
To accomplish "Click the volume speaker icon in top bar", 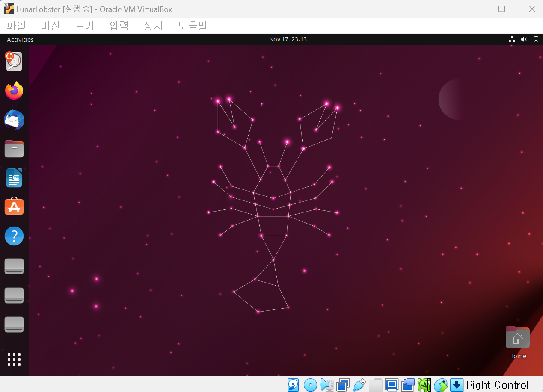I will 524,39.
